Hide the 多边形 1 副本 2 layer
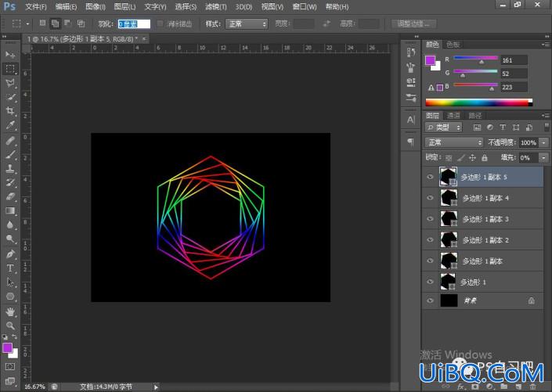Viewport: 552px width, 392px height. pyautogui.click(x=430, y=240)
